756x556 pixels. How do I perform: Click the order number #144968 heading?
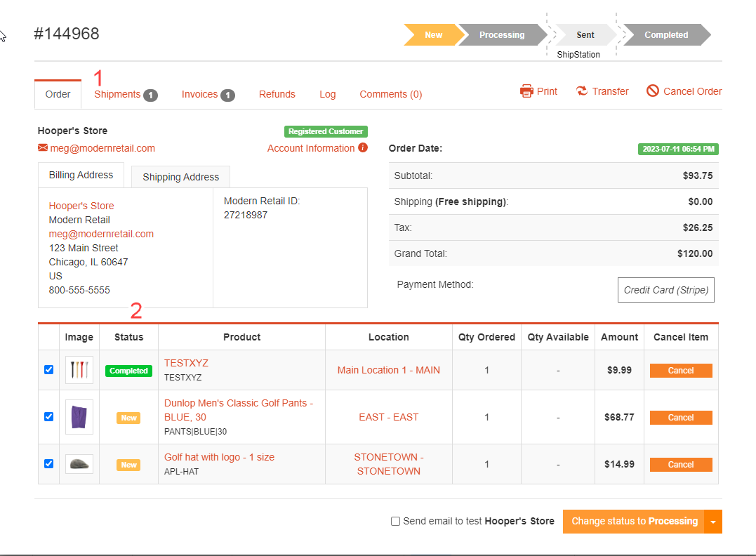tap(67, 33)
